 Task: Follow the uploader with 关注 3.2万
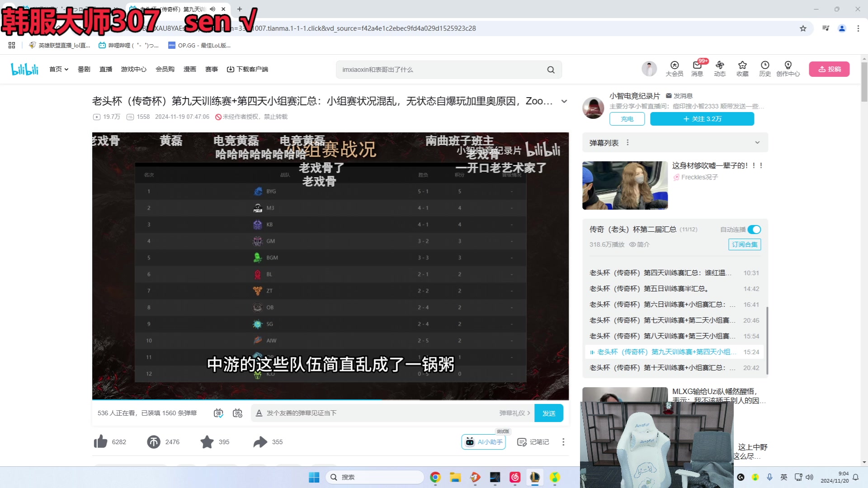pos(702,119)
